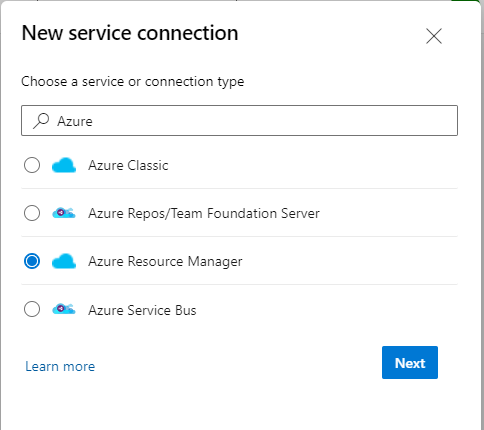
Task: Click the Azure Classic cloud icon
Action: click(64, 165)
